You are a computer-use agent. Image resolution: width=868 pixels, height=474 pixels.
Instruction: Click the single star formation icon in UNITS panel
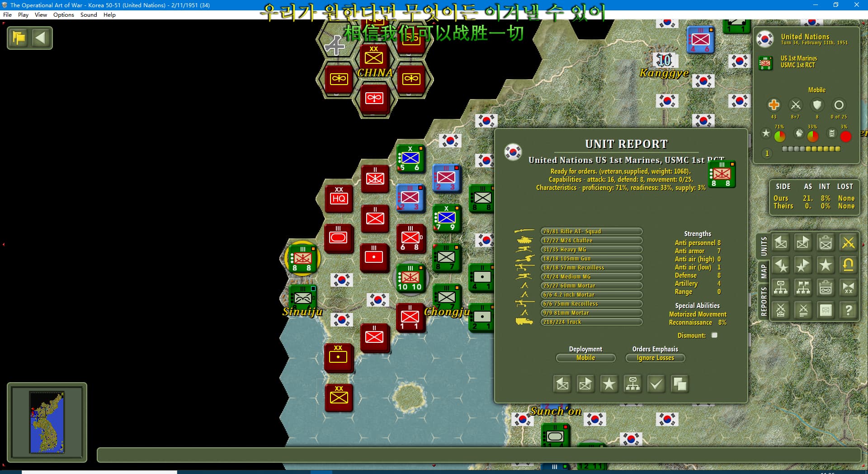[826, 265]
